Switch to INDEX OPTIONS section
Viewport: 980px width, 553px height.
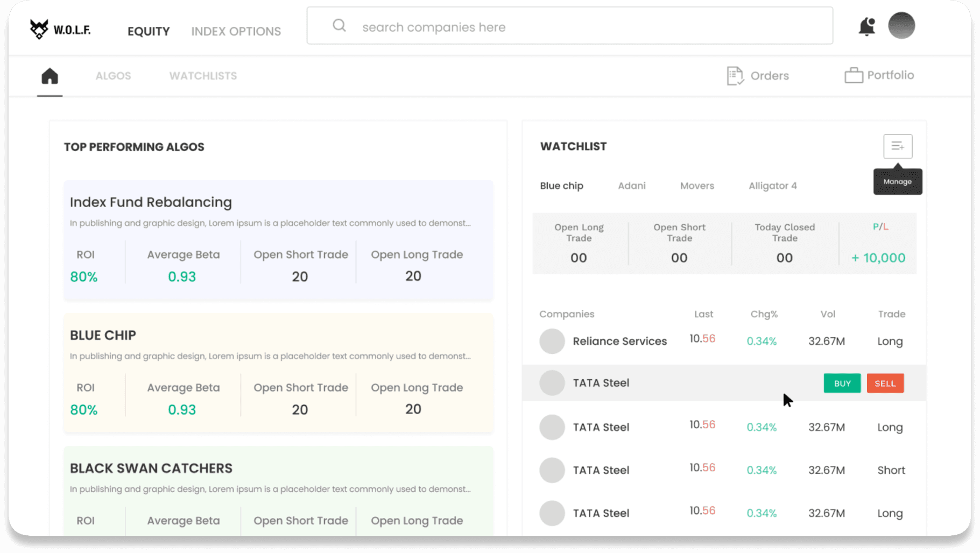(x=236, y=31)
